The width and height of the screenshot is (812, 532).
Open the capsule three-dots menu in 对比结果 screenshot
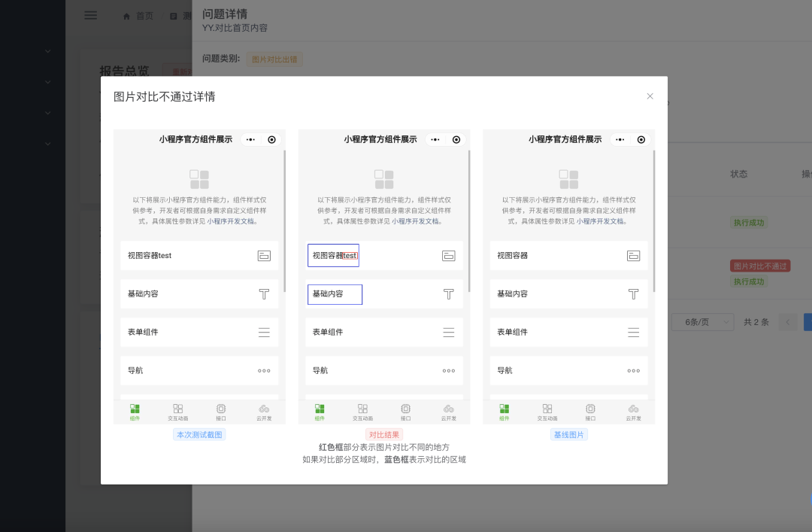click(x=435, y=139)
